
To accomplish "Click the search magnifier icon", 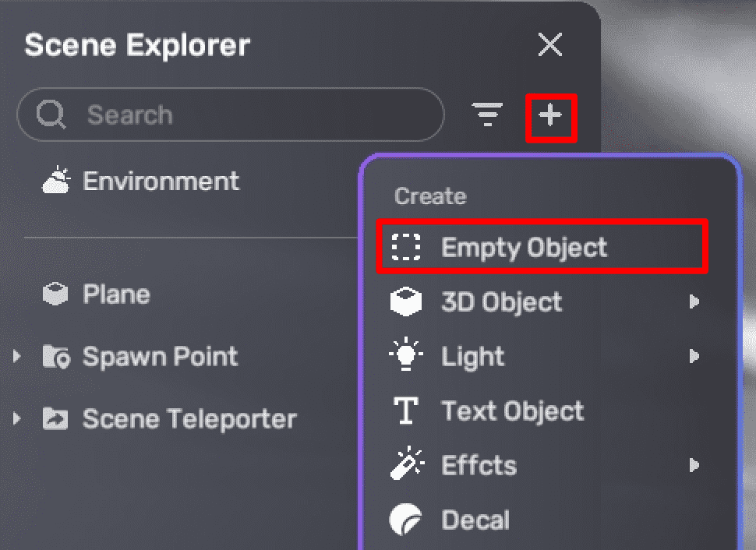I will coord(51,115).
